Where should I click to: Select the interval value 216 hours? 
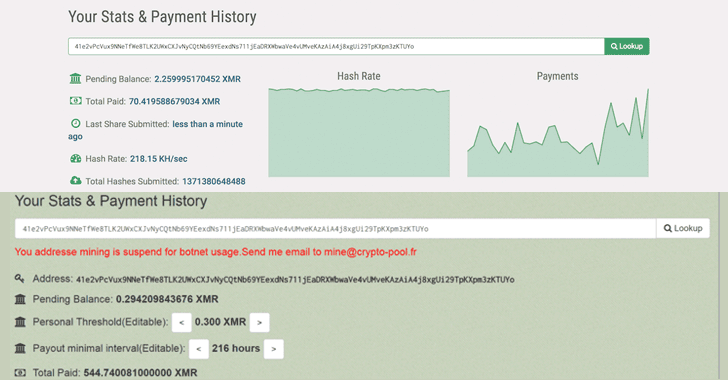236,348
